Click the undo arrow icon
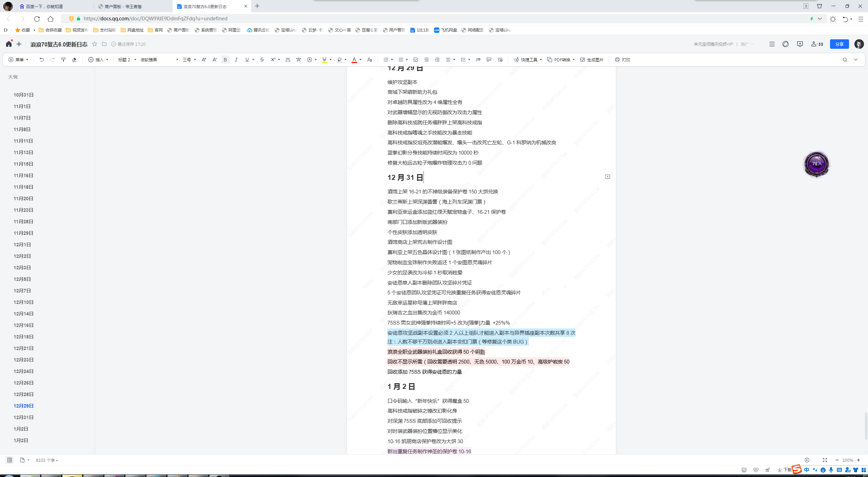Viewport: 868px width, 477px height. [41, 60]
